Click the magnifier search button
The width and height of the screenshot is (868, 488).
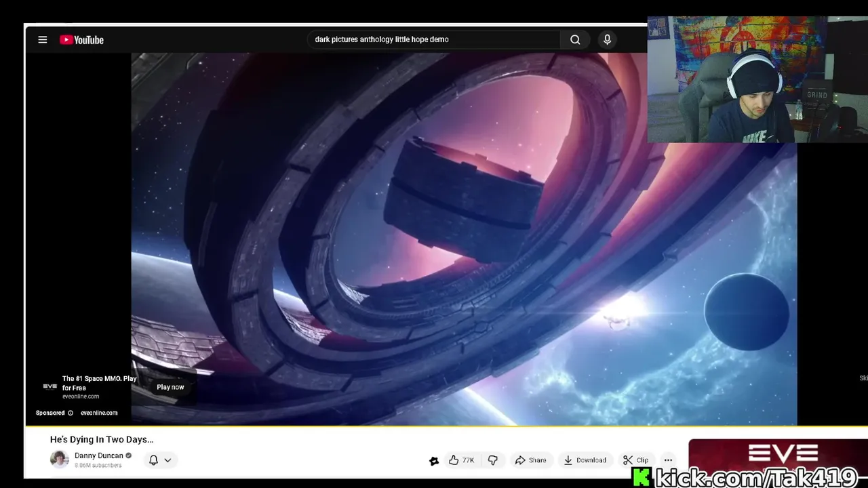575,39
